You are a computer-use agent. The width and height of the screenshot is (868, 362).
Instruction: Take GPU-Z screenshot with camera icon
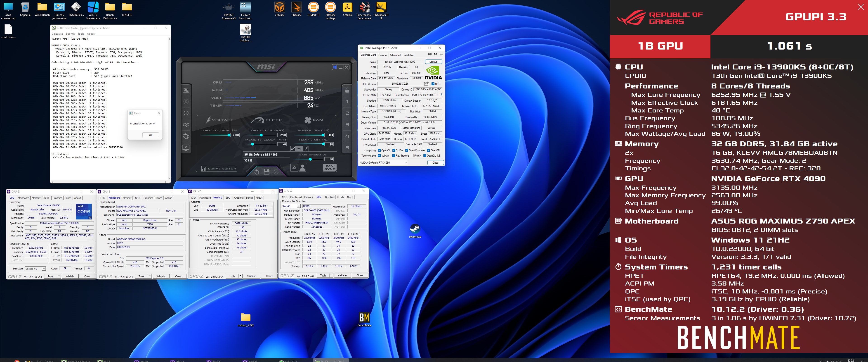(x=430, y=54)
